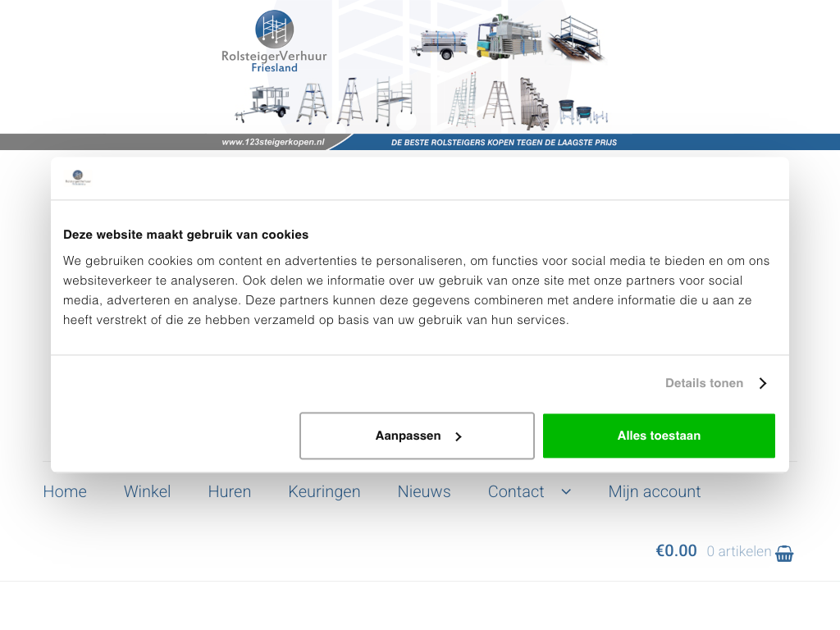Click the small logo in cookie dialog header
Screen dimensions: 840x630
point(78,178)
